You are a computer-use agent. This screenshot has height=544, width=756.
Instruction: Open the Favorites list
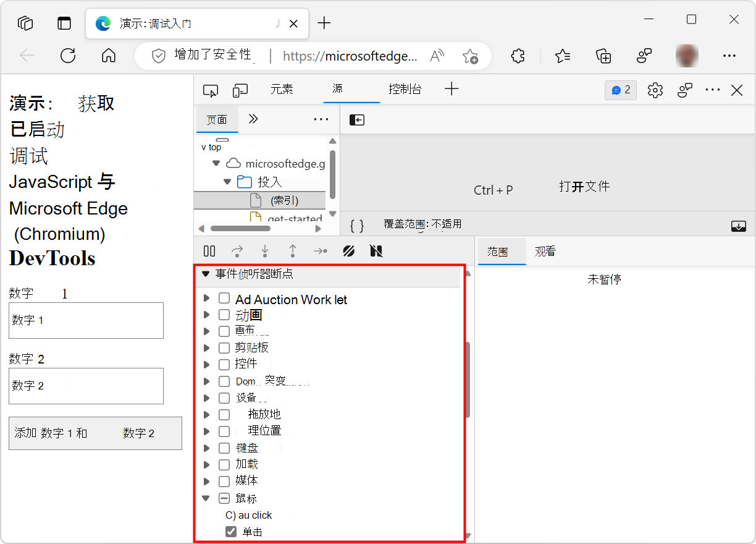pos(563,56)
